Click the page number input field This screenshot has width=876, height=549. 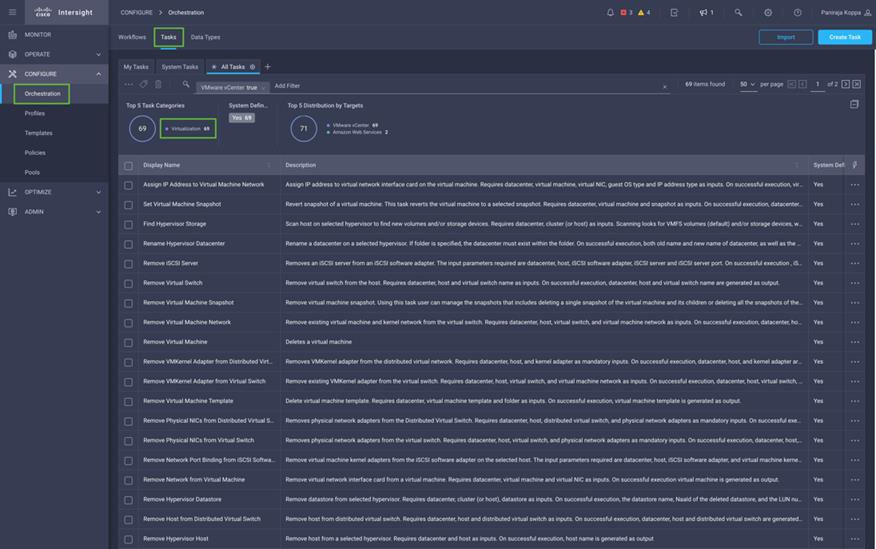coord(817,84)
